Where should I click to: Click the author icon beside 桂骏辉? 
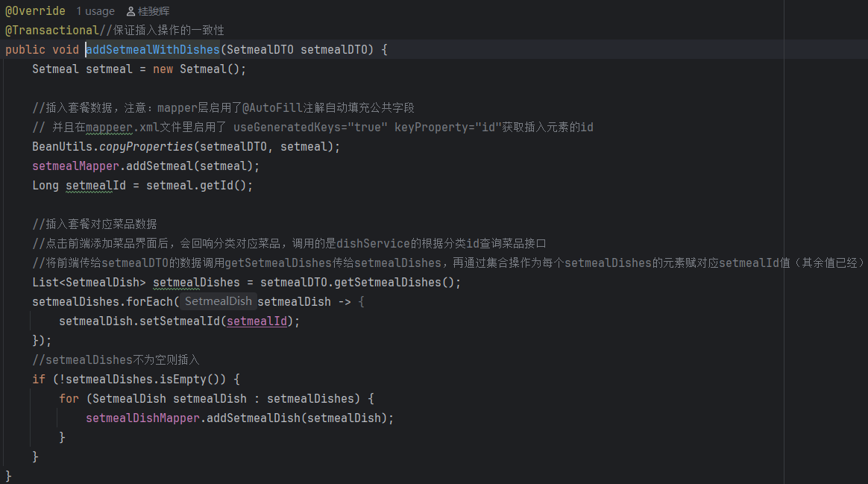(x=130, y=11)
